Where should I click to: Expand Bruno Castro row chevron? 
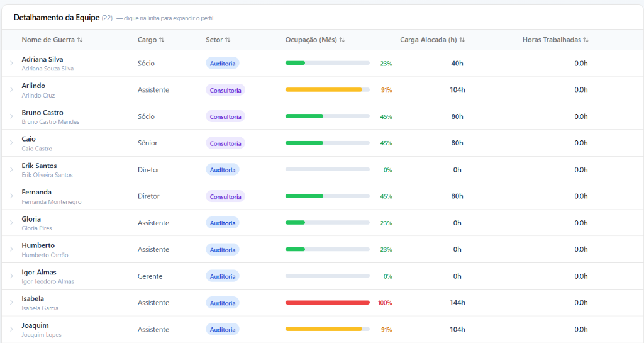pos(11,116)
